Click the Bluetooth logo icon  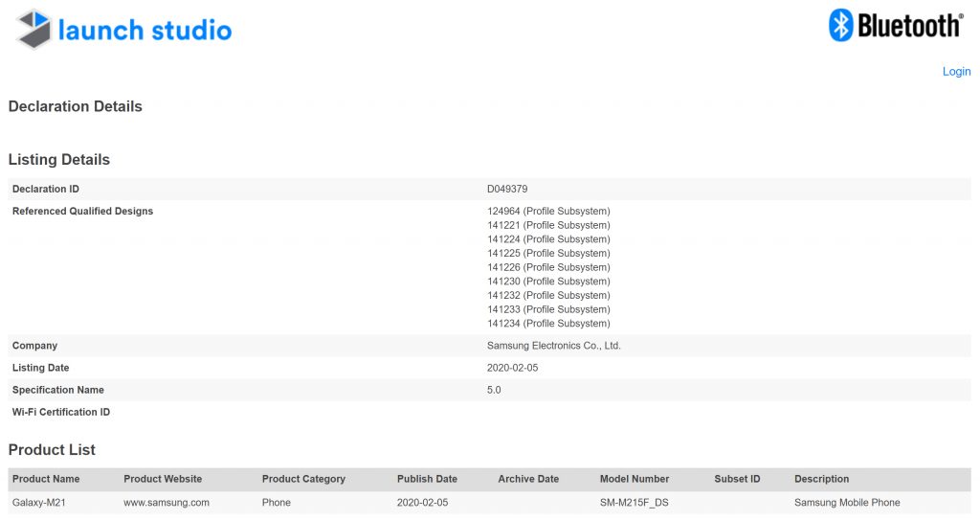[840, 26]
